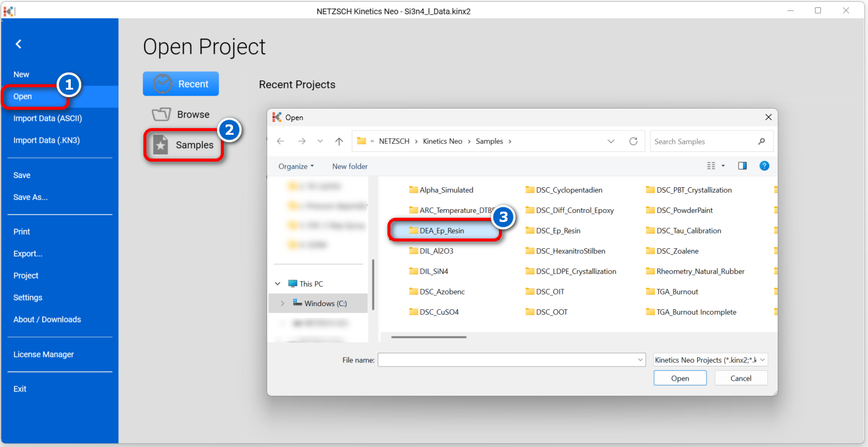This screenshot has height=447, width=868.
Task: Click the horizontal scrollbar in file list
Action: click(429, 337)
